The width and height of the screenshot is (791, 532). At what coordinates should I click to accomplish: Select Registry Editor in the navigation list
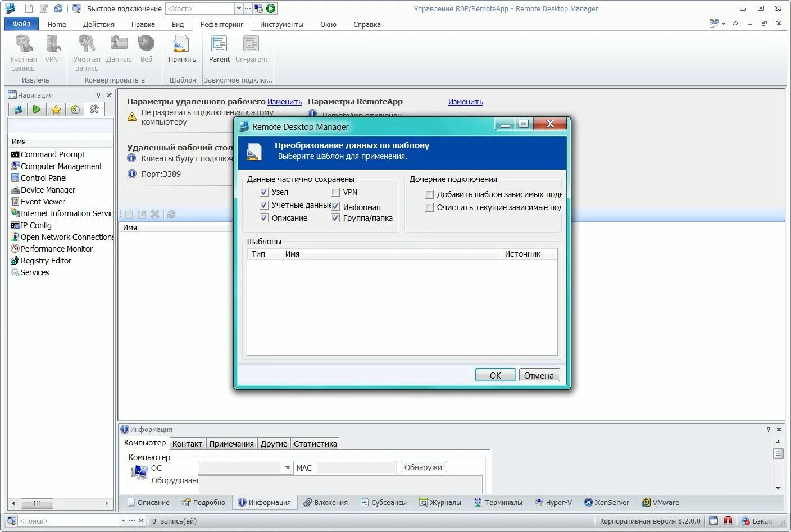coord(46,261)
